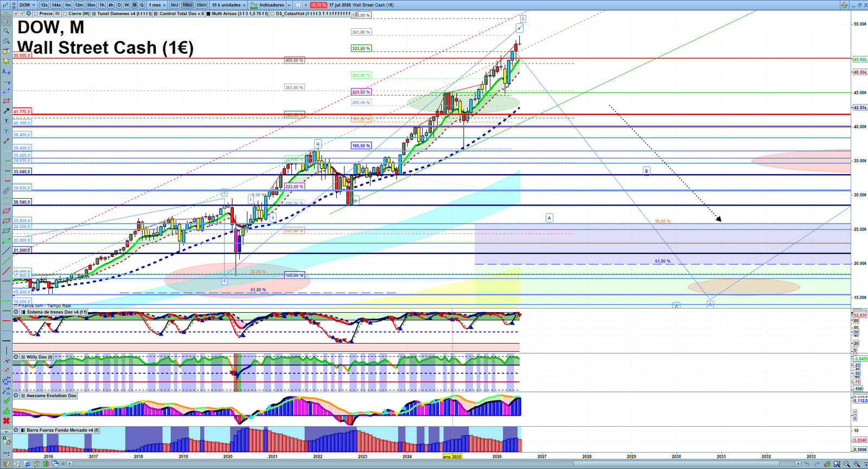Select the 35kU units preset
Image resolution: width=868 pixels, height=469 pixels.
tap(201, 5)
